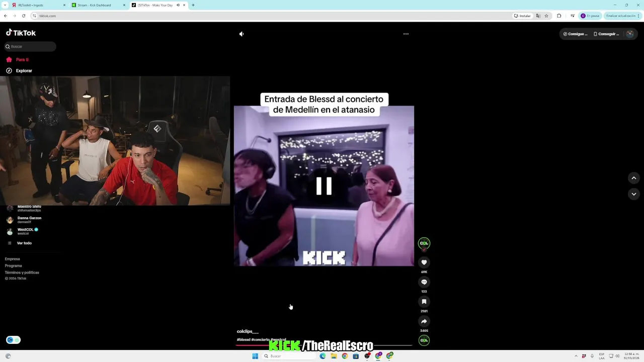The image size is (644, 362).
Task: Switch to Stream - Kick Dashboard tab
Action: 99,5
